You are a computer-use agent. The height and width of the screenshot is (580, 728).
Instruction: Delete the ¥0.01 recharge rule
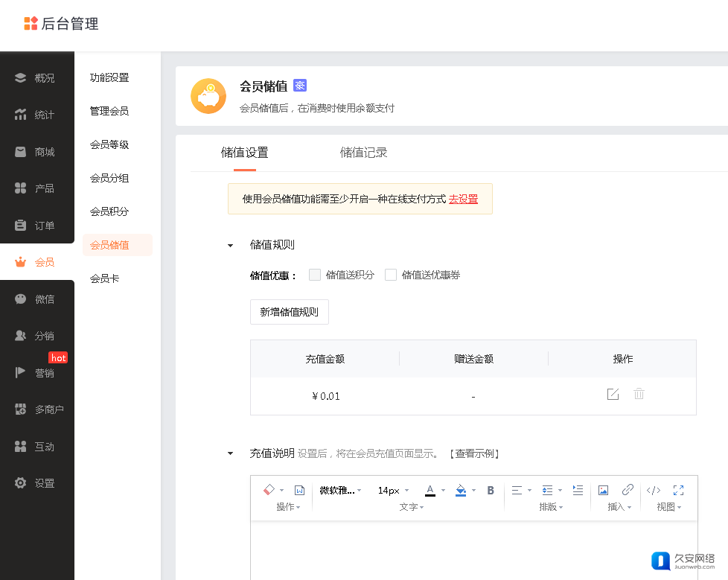(x=639, y=395)
